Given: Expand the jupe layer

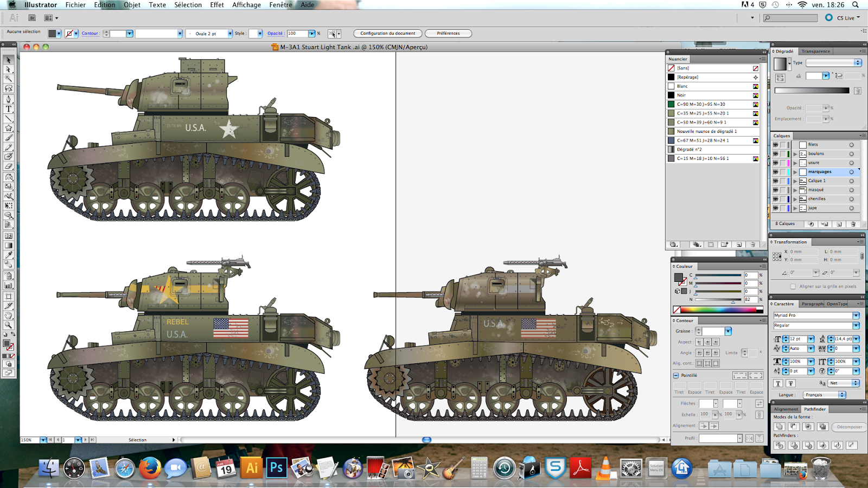Looking at the screenshot, I should 795,208.
